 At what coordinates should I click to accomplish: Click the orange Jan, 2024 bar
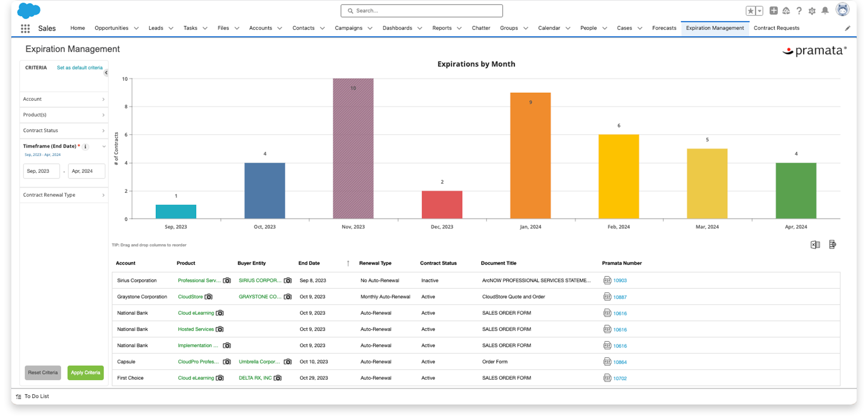click(530, 156)
